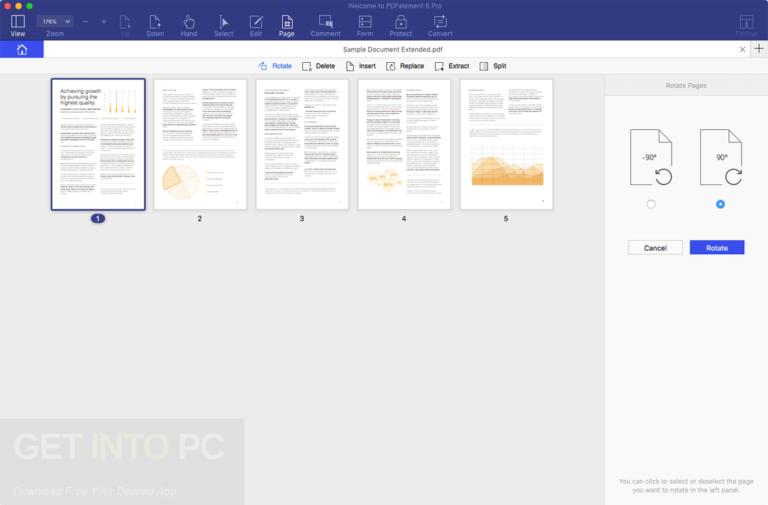The image size is (768, 505).
Task: Click the zoom in plus button
Action: [104, 22]
